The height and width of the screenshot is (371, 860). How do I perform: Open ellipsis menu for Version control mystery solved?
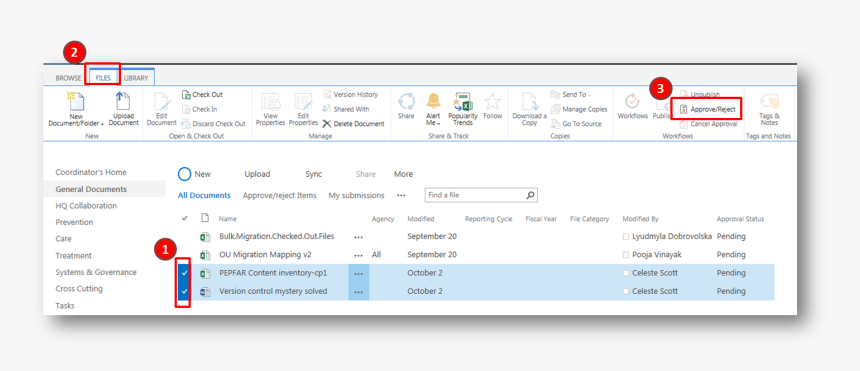pyautogui.click(x=359, y=292)
